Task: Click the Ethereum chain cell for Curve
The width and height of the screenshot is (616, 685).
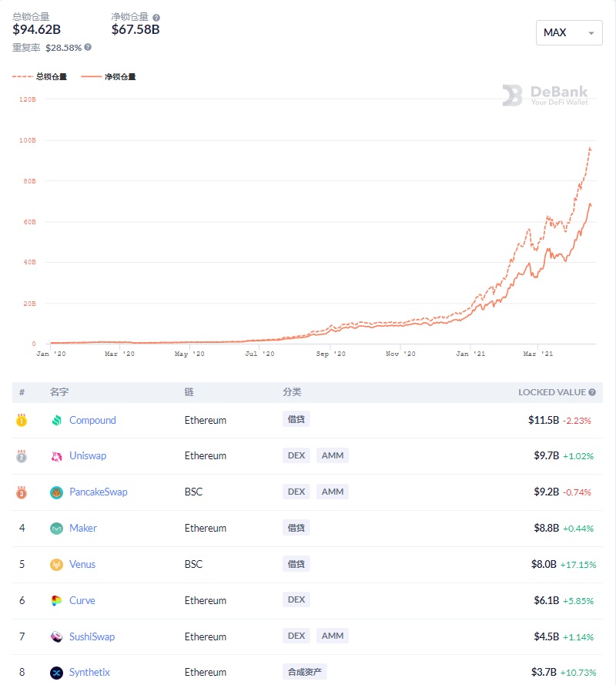Action: point(205,601)
